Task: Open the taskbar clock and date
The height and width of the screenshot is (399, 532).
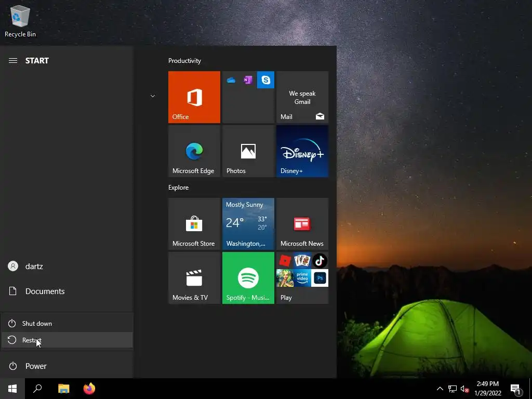Action: (x=488, y=389)
